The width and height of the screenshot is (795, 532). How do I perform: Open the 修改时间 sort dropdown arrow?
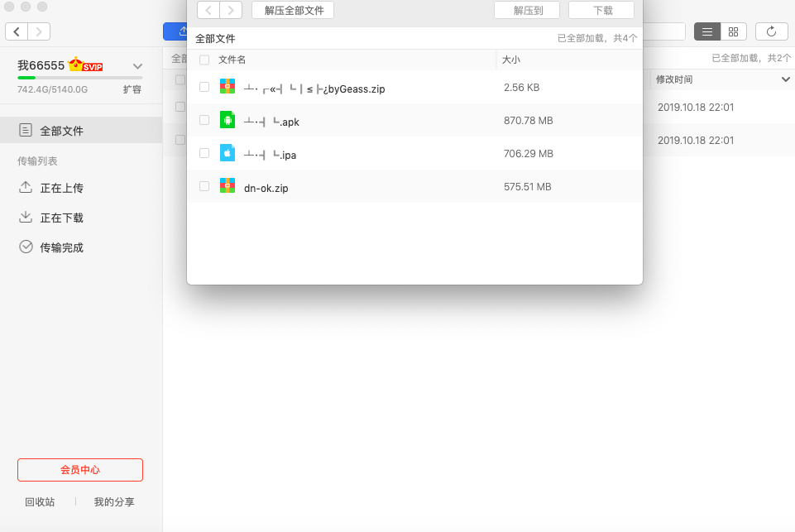(x=785, y=79)
